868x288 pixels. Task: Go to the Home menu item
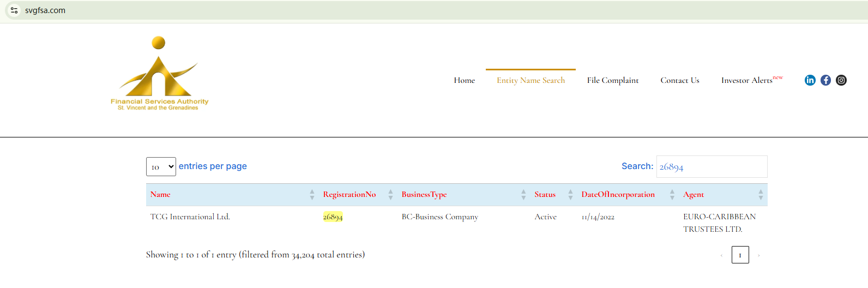click(465, 80)
